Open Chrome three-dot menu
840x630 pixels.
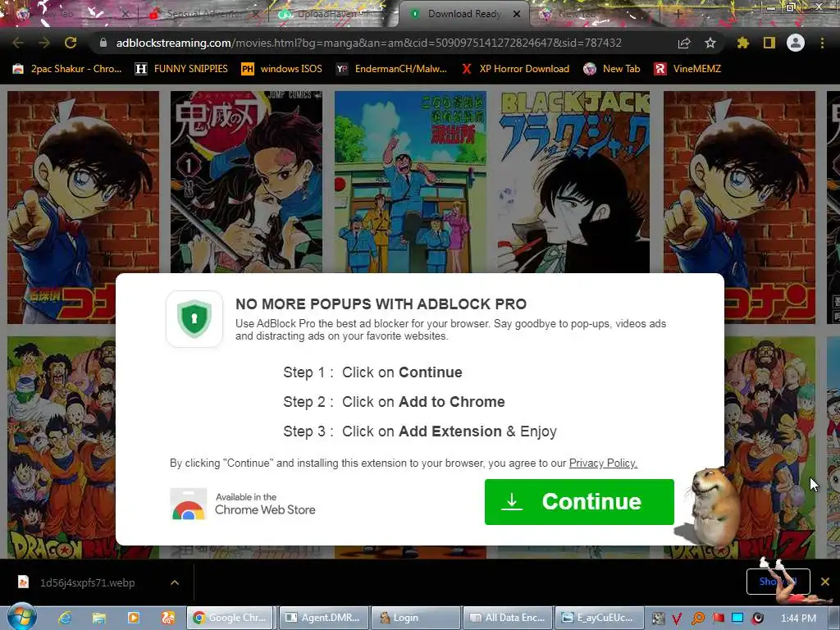click(x=822, y=43)
